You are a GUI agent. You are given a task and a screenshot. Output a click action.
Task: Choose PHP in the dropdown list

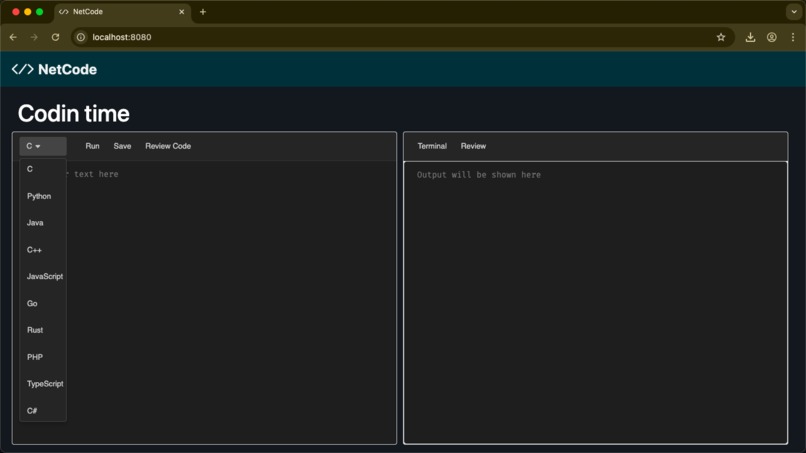[x=43, y=357]
